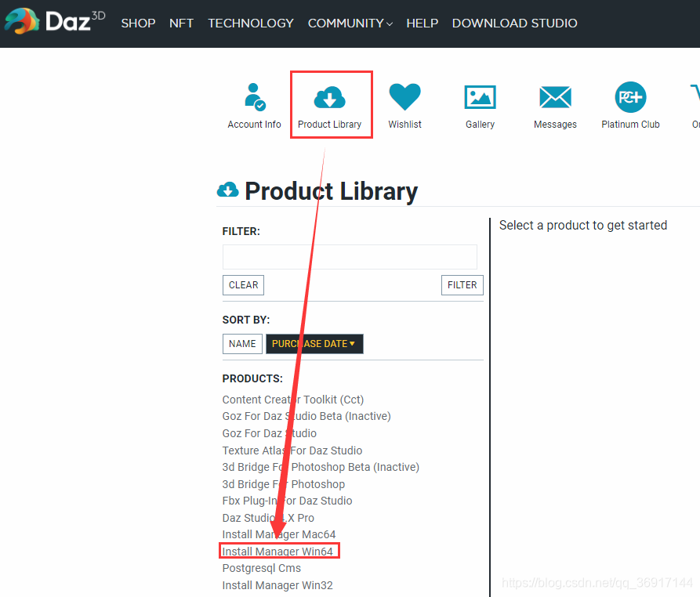
Task: Select the plain Goz For Daz Studio product
Action: (269, 433)
